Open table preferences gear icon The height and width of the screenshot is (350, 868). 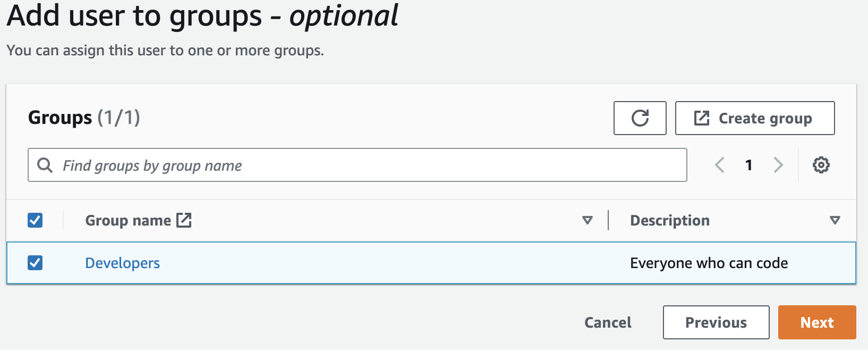821,165
